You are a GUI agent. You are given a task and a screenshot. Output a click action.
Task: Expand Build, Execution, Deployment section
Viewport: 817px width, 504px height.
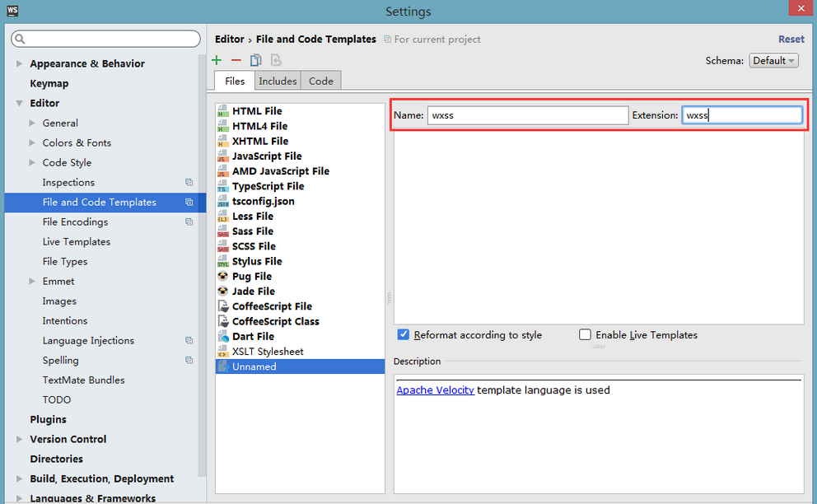(19, 478)
